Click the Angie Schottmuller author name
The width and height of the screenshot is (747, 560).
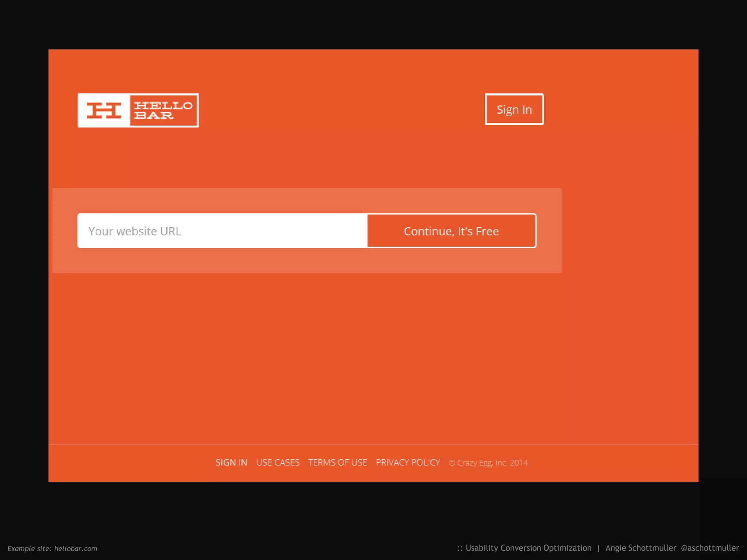tap(640, 548)
